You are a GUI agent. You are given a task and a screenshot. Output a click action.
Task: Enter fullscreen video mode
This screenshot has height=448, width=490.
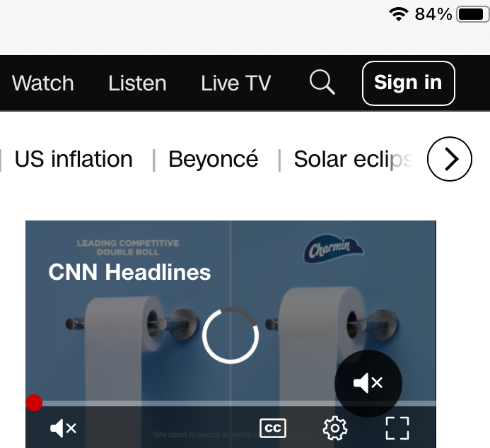tap(397, 428)
